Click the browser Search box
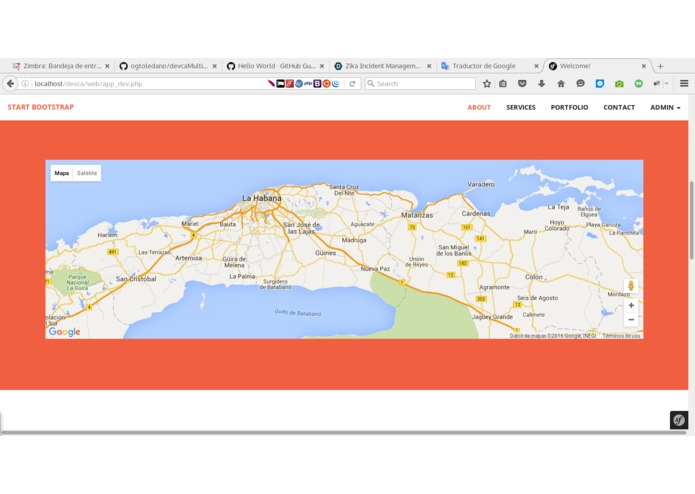 click(x=420, y=83)
